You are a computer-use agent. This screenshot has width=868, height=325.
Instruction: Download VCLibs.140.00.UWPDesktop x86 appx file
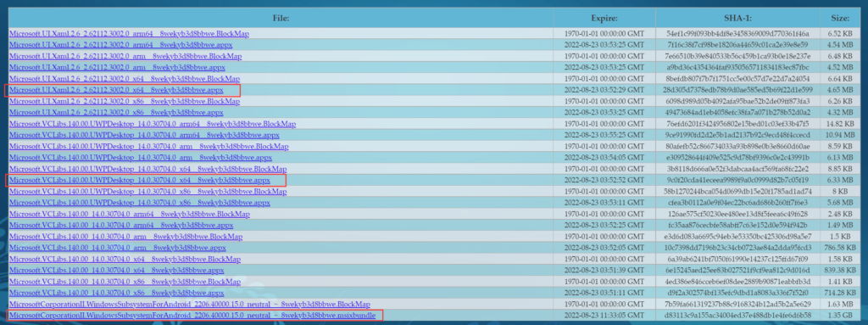pyautogui.click(x=140, y=203)
